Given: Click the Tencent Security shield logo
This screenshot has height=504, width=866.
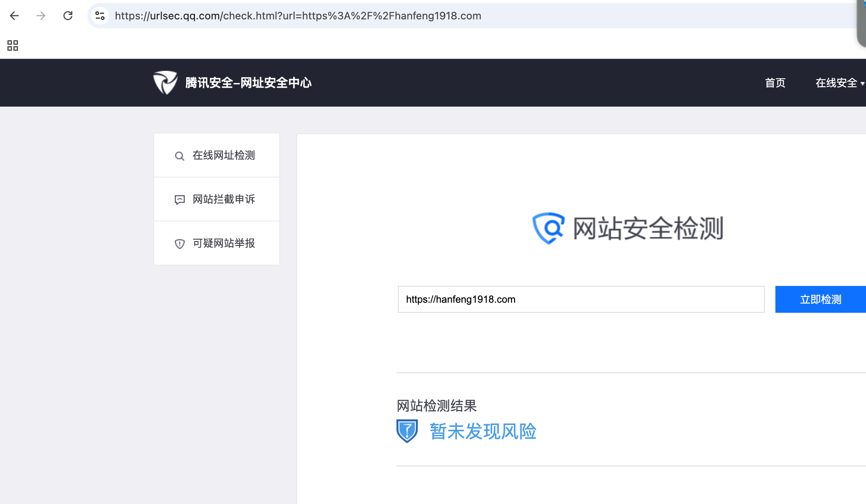Looking at the screenshot, I should (x=165, y=82).
